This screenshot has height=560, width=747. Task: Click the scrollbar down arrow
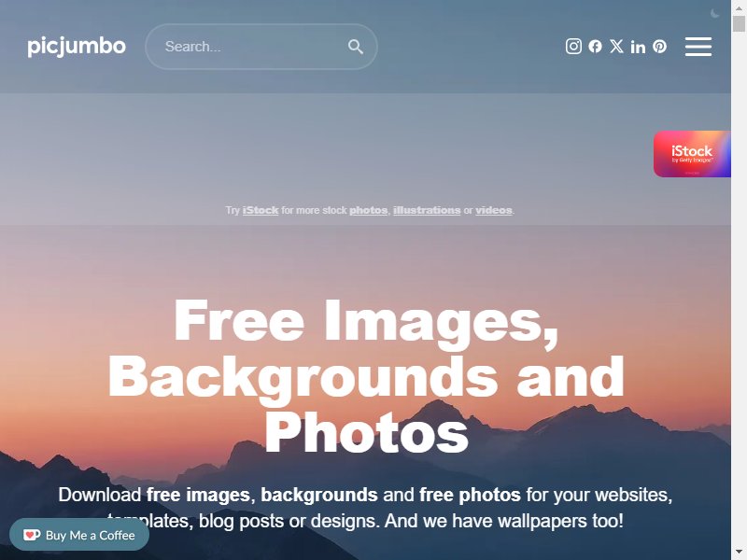click(x=739, y=554)
